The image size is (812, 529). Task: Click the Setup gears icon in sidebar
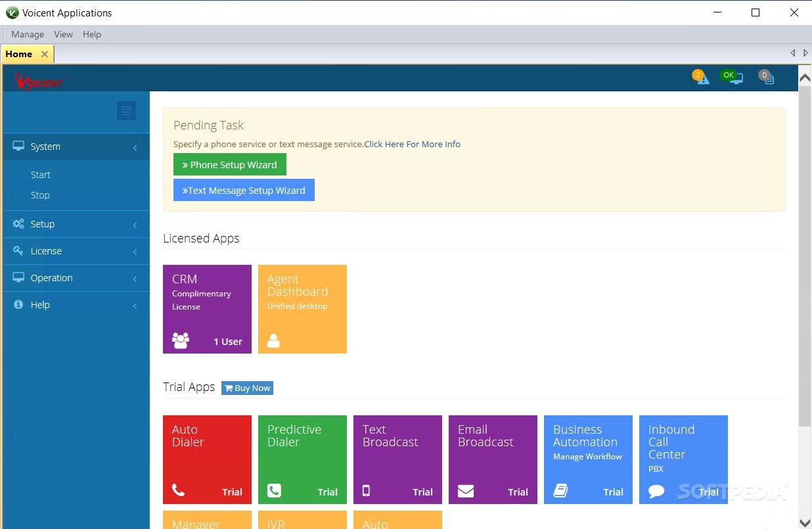point(18,223)
